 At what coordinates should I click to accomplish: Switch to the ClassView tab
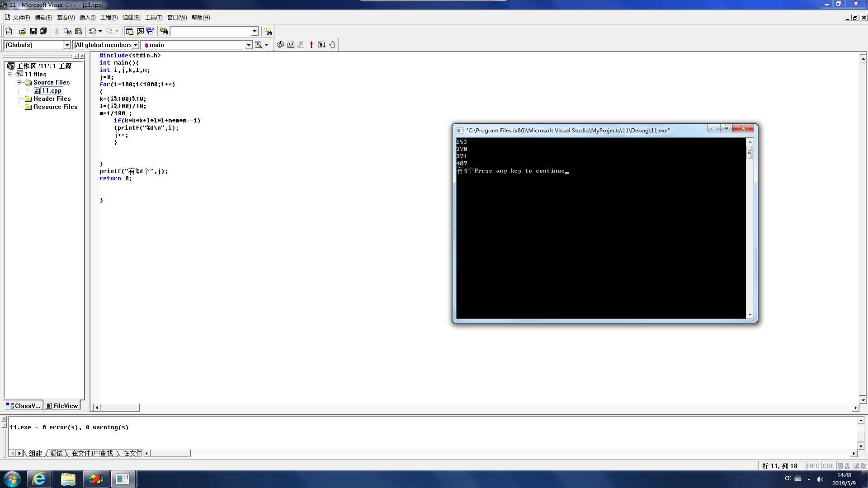pos(24,406)
